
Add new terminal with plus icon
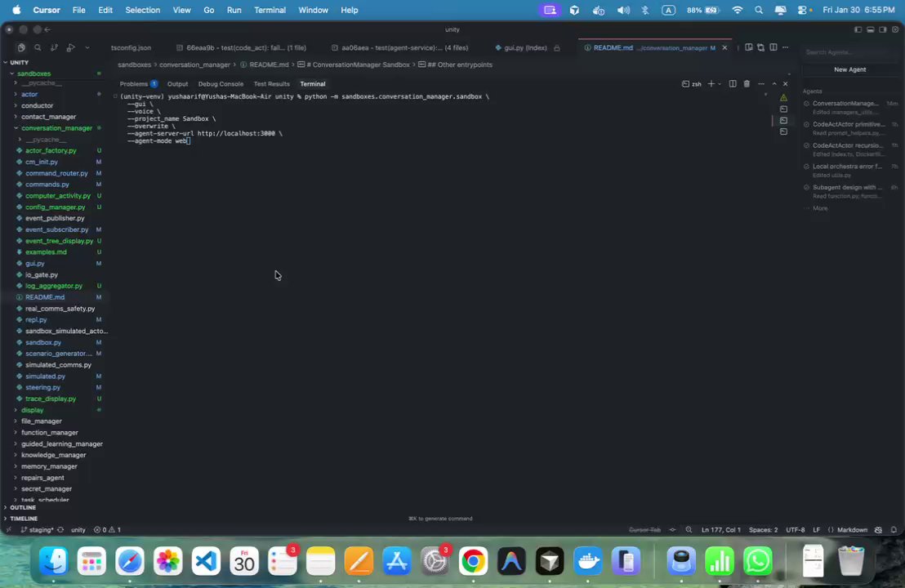[x=711, y=83]
